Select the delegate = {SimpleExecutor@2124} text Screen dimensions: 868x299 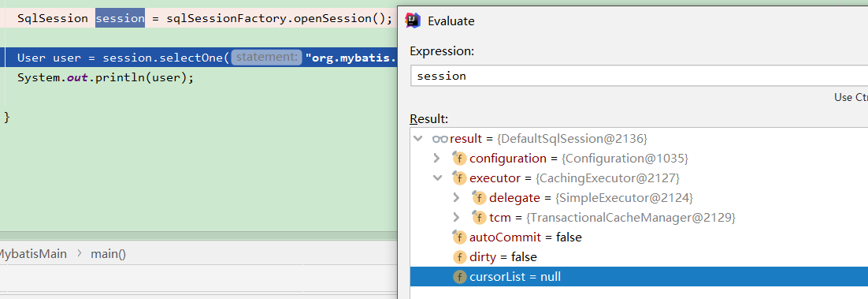[x=592, y=198]
